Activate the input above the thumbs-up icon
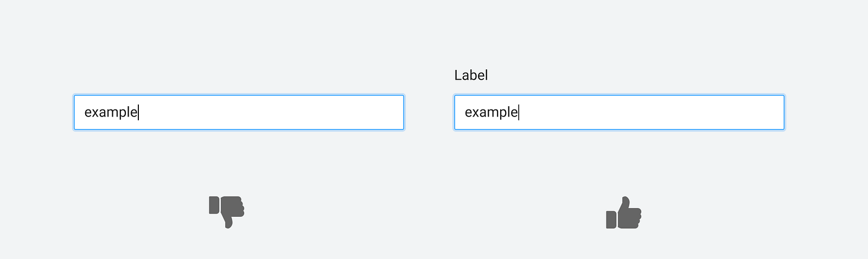Screen dimensions: 868x259 [x=619, y=113]
